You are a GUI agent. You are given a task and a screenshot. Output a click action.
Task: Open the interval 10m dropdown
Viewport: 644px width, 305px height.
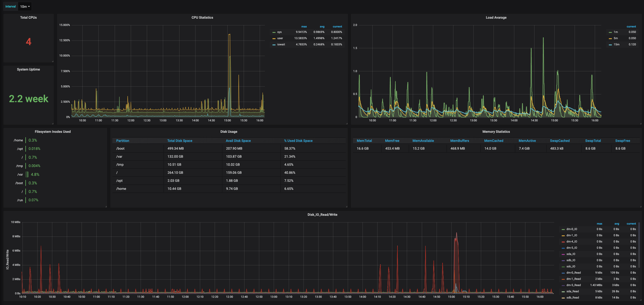pyautogui.click(x=25, y=6)
